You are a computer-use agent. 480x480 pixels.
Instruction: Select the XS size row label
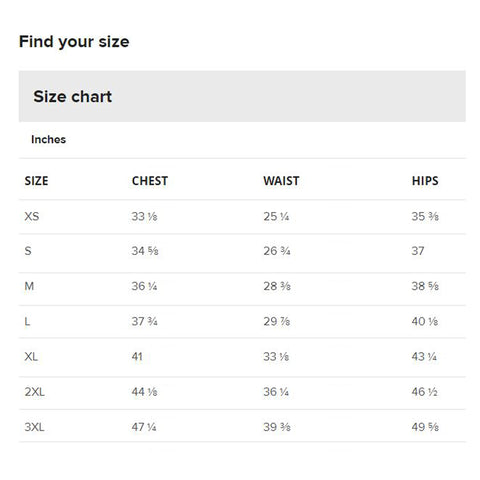click(x=32, y=216)
